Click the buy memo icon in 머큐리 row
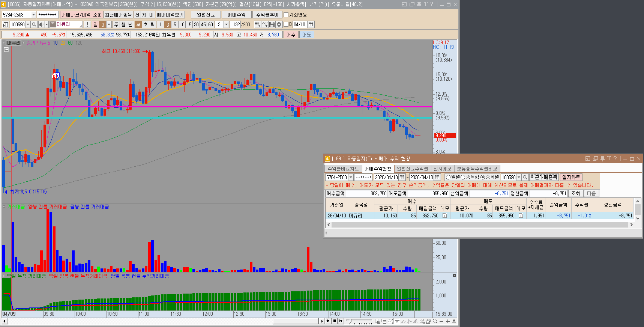 point(444,215)
